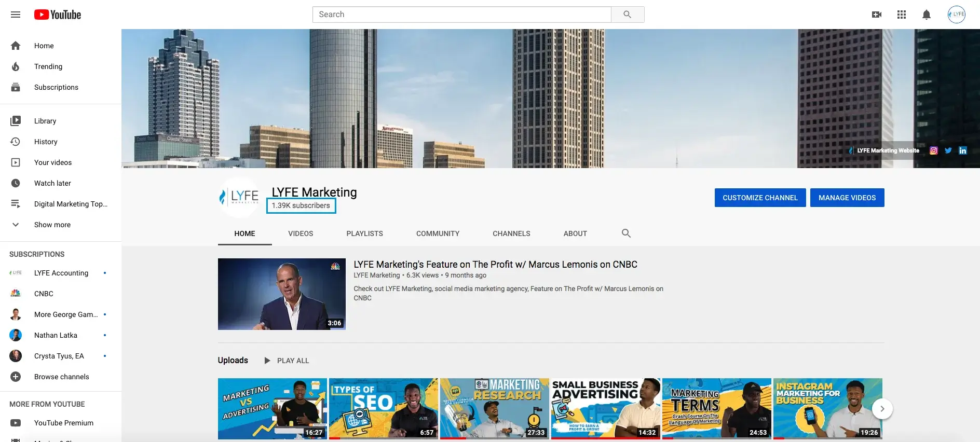This screenshot has height=442, width=980.
Task: Click the search magnifier button
Action: coord(628,15)
